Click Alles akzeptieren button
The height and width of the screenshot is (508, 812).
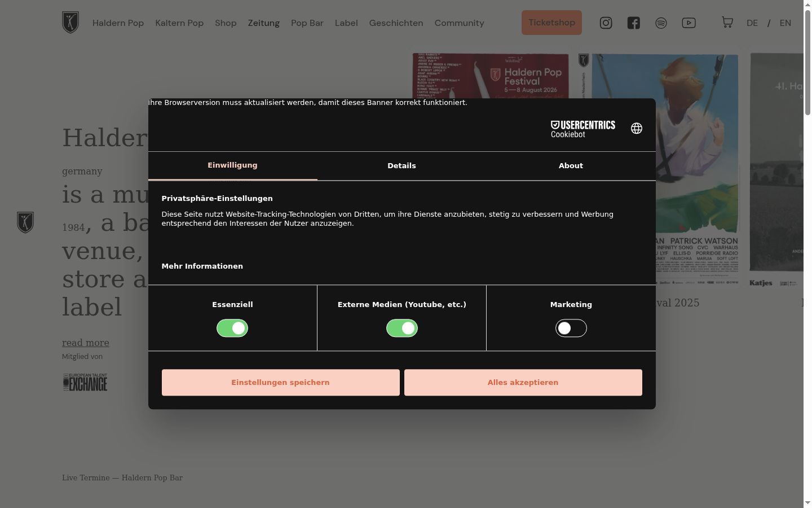523,383
